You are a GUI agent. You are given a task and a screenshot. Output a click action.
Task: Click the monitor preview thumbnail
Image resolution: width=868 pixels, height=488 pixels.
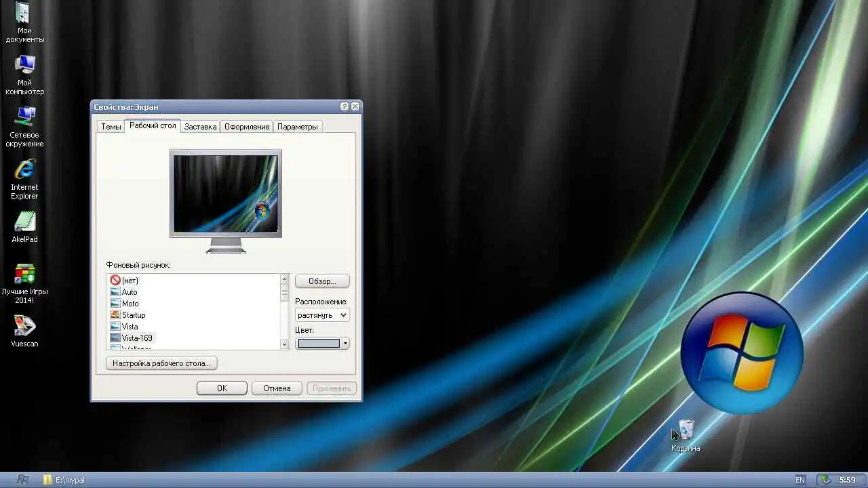[x=225, y=194]
